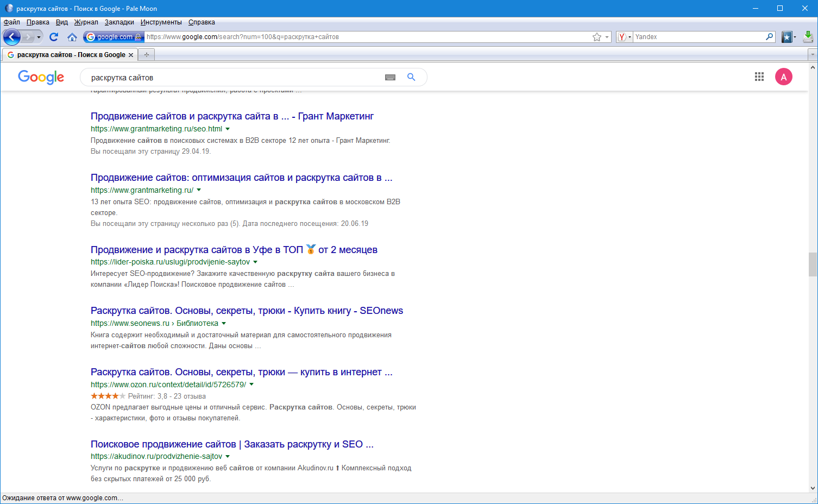Expand options arrow for www.grantmarketing.ru/ result
818x504 pixels.
click(x=199, y=190)
